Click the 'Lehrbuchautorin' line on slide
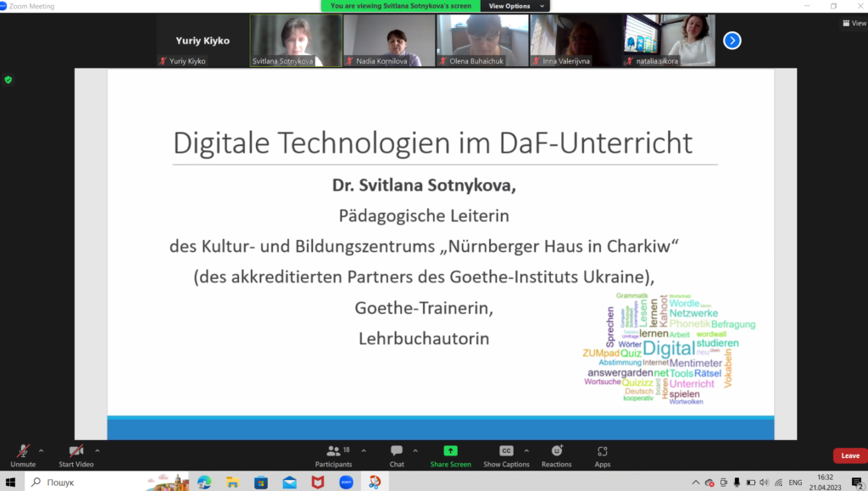This screenshot has height=491, width=868. click(x=424, y=338)
